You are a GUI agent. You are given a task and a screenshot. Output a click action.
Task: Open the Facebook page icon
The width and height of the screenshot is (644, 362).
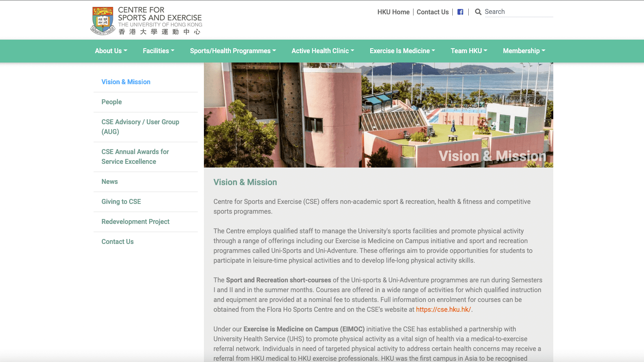[460, 12]
